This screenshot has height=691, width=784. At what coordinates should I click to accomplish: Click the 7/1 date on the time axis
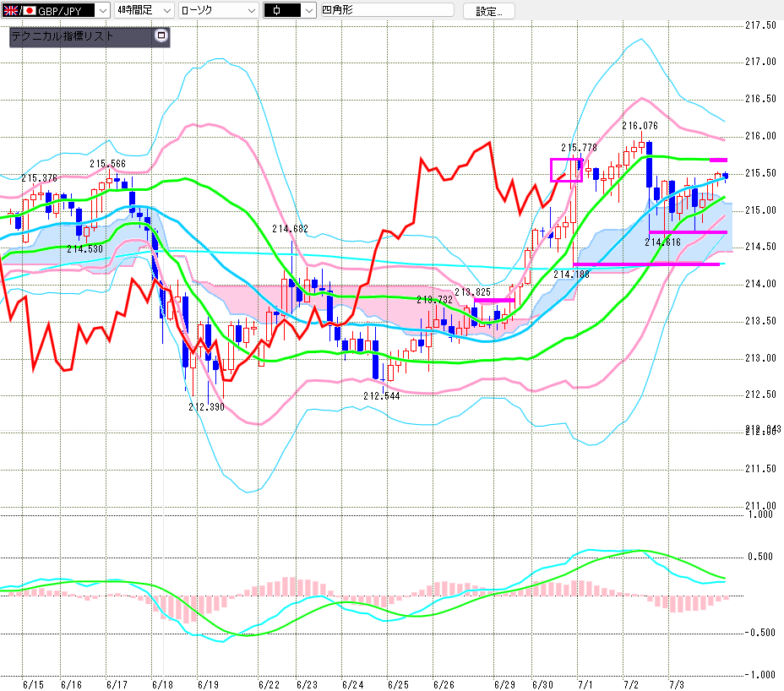(585, 684)
